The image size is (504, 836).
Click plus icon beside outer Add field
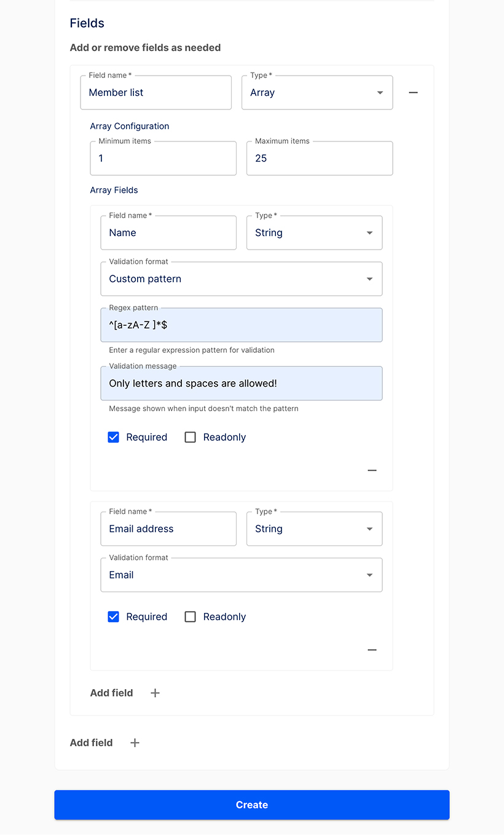(x=135, y=743)
